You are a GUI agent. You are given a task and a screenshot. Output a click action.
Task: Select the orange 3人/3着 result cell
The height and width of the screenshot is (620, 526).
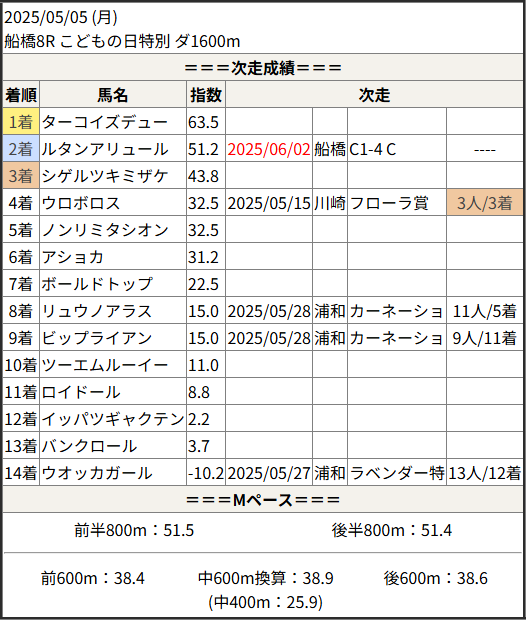[484, 203]
